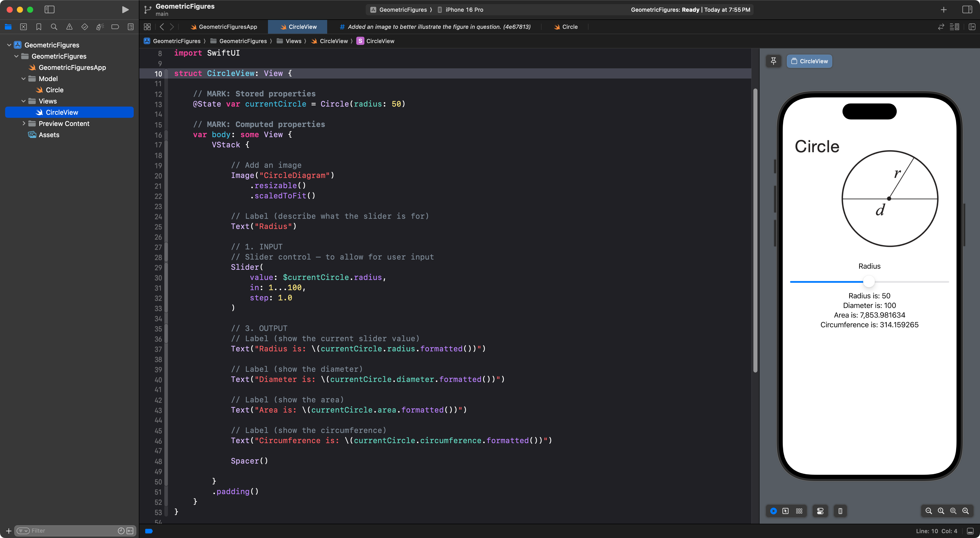This screenshot has height=538, width=980.
Task: Click the related items grid icon
Action: (147, 27)
